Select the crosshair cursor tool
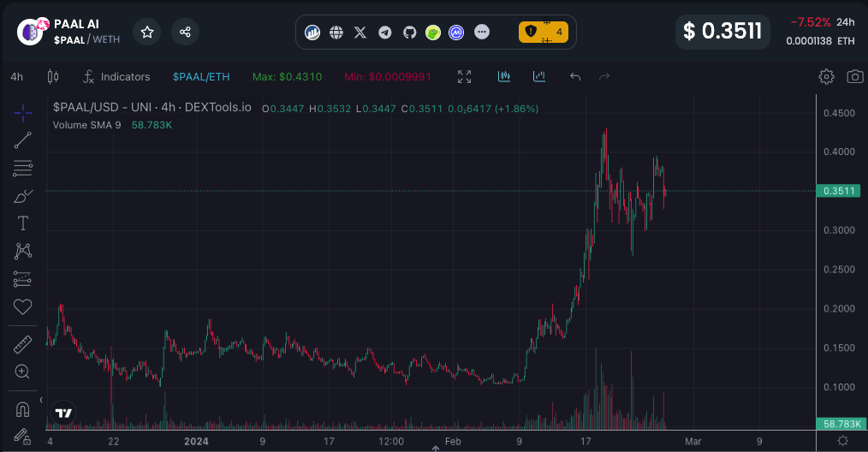The width and height of the screenshot is (868, 452). [23, 113]
